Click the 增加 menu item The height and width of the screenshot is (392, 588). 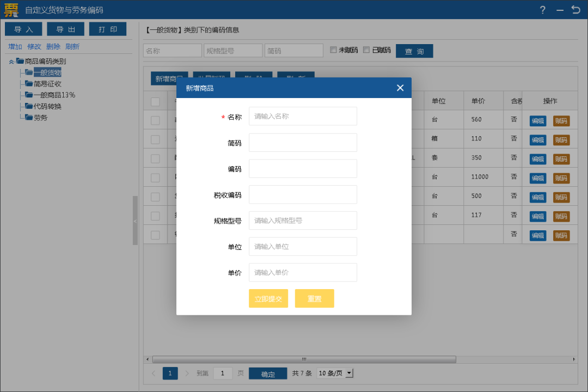[15, 47]
